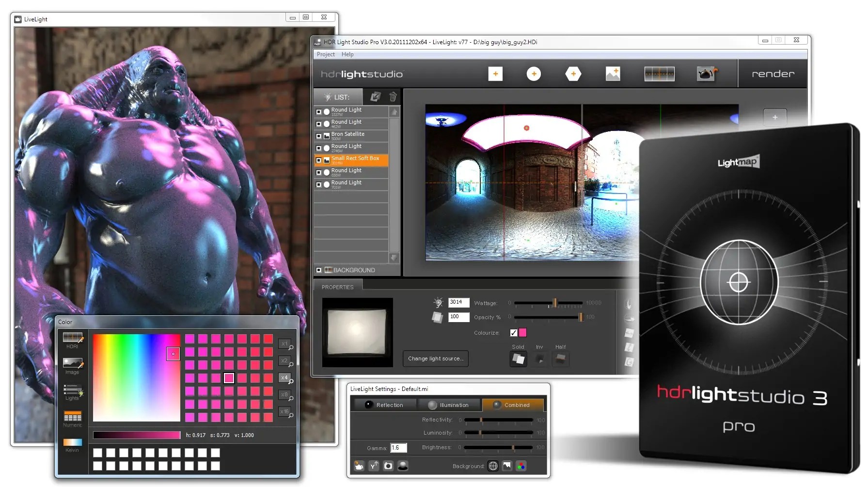Click the render button
This screenshot has height=487, width=868.
(x=773, y=74)
